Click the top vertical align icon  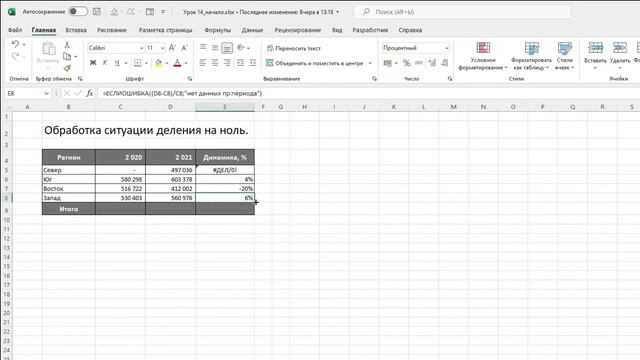[x=203, y=48]
